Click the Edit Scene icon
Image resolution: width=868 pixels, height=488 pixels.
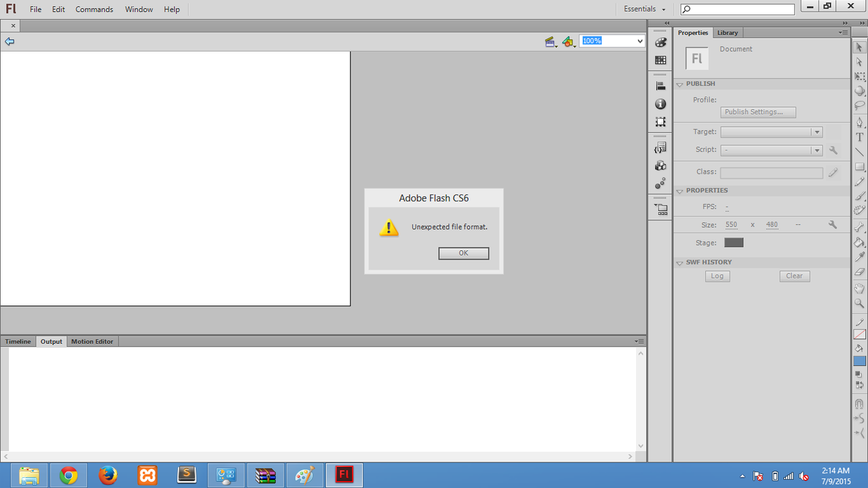coord(551,42)
